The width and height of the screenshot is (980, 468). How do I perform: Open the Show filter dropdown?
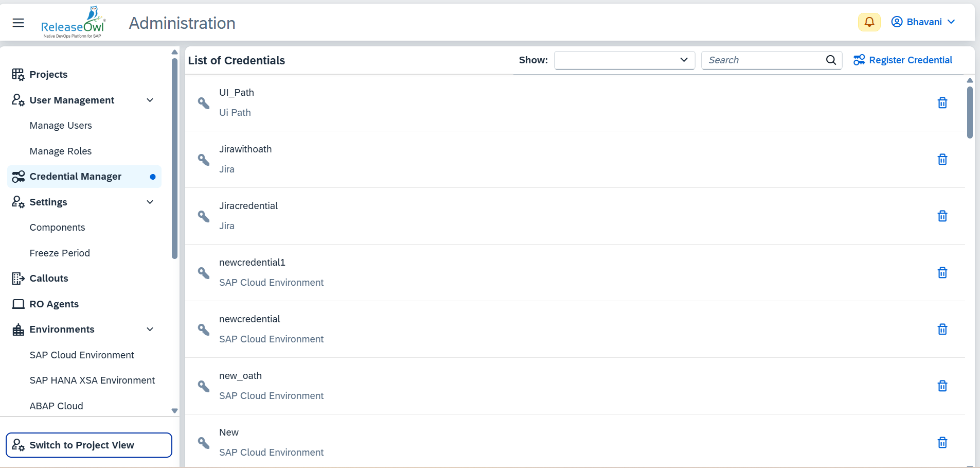pyautogui.click(x=624, y=60)
